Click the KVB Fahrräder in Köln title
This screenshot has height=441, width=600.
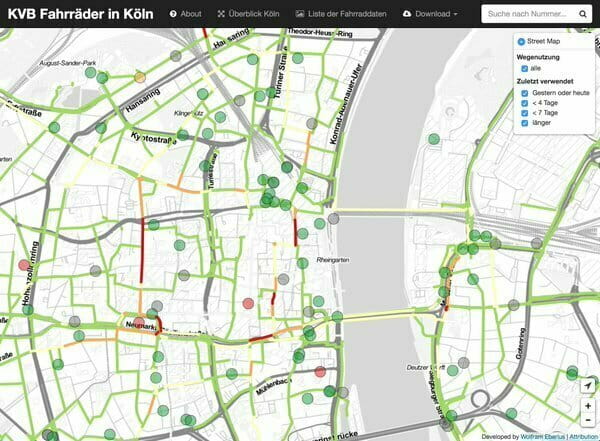(80, 14)
